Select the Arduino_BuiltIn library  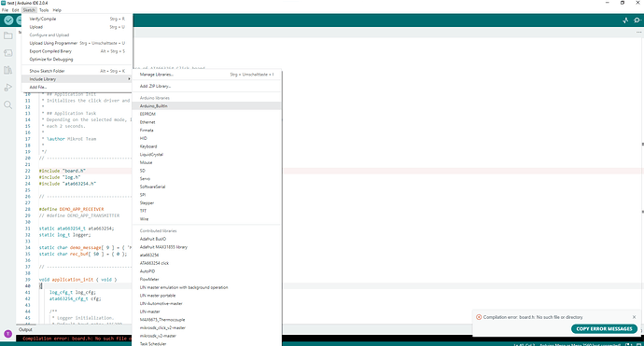pos(207,106)
